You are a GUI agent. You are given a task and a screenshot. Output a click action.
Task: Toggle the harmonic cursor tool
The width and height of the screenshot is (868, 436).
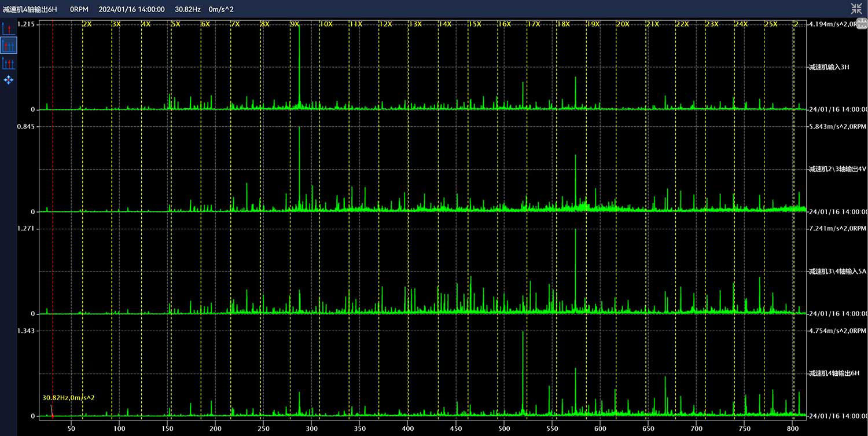[x=8, y=46]
